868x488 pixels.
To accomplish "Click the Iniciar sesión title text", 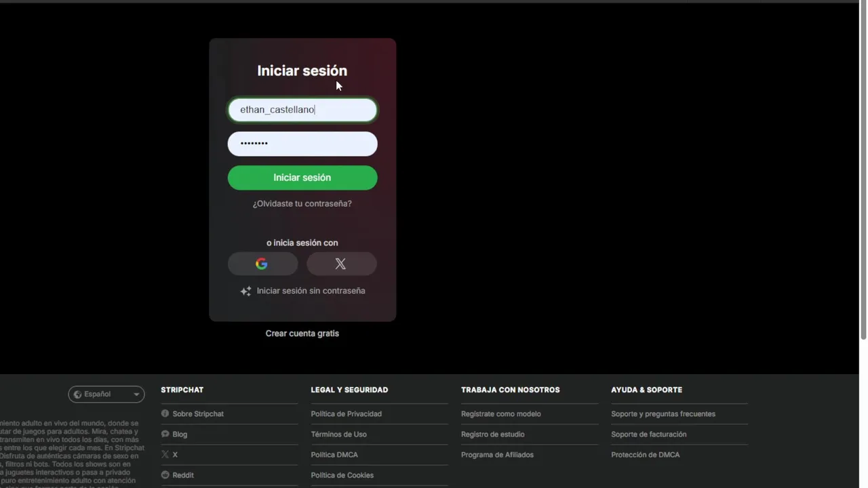I will click(302, 70).
